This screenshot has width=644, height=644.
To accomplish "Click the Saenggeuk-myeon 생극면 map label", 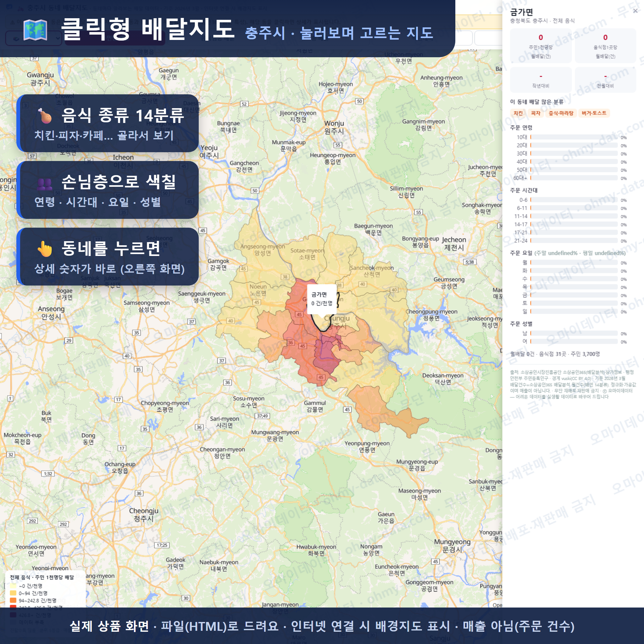I will click(202, 297).
